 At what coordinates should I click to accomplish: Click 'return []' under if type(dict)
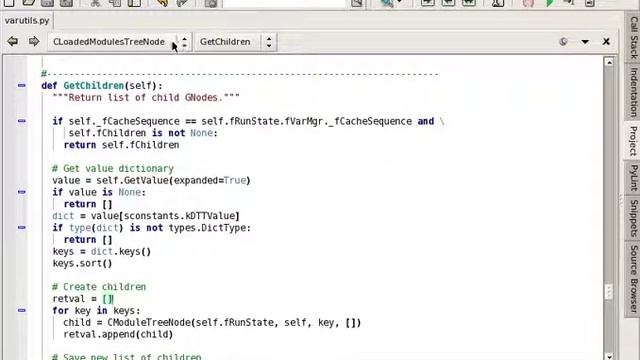tap(88, 240)
